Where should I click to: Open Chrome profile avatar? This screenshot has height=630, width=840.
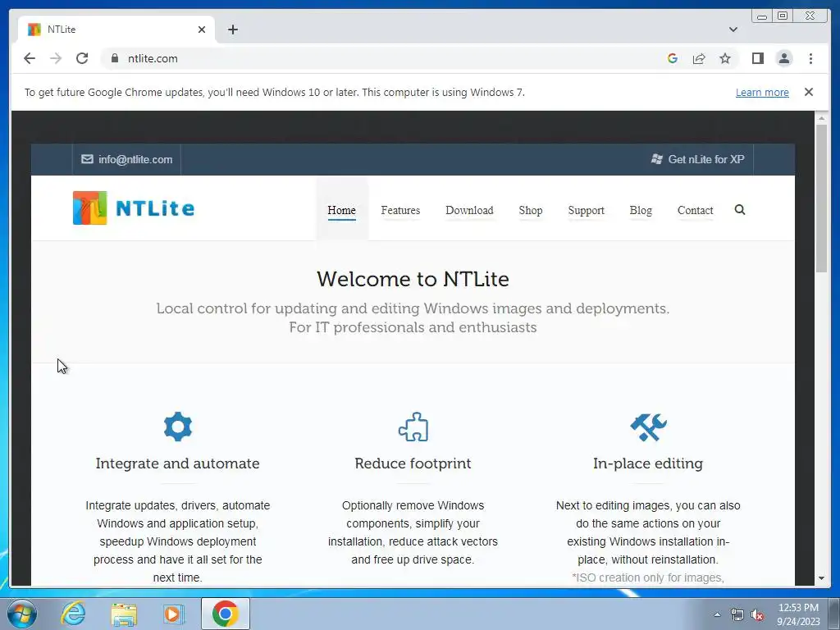pyautogui.click(x=784, y=58)
